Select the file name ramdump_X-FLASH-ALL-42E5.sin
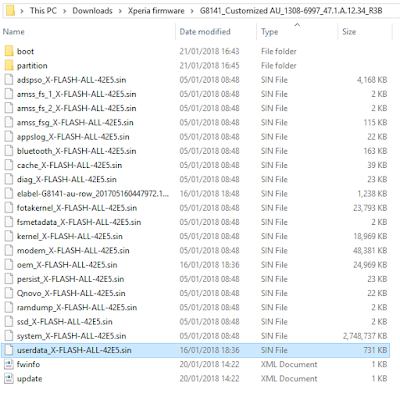Viewport: 400px width, 393px height. click(x=77, y=307)
